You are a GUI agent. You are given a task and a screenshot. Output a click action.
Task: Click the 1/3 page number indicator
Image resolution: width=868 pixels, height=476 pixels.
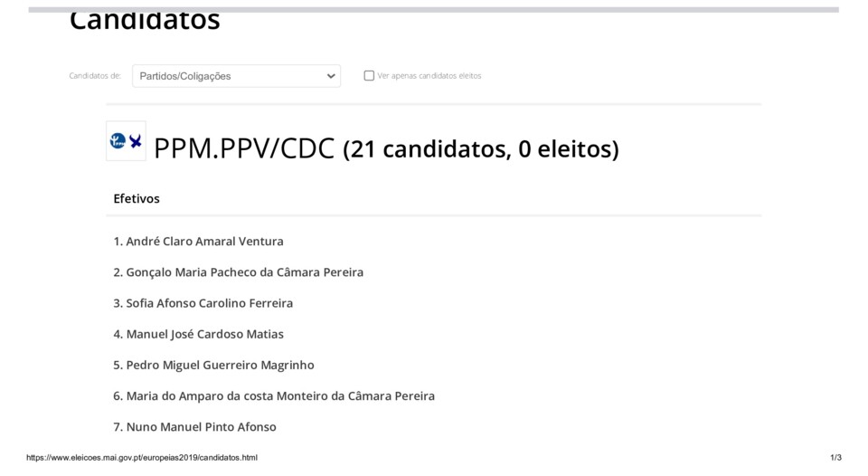(835, 458)
